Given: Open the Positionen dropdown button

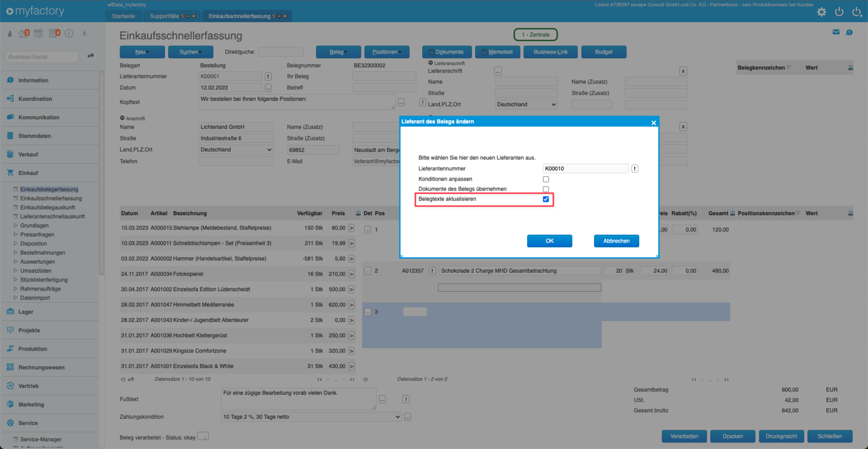Looking at the screenshot, I should [387, 52].
